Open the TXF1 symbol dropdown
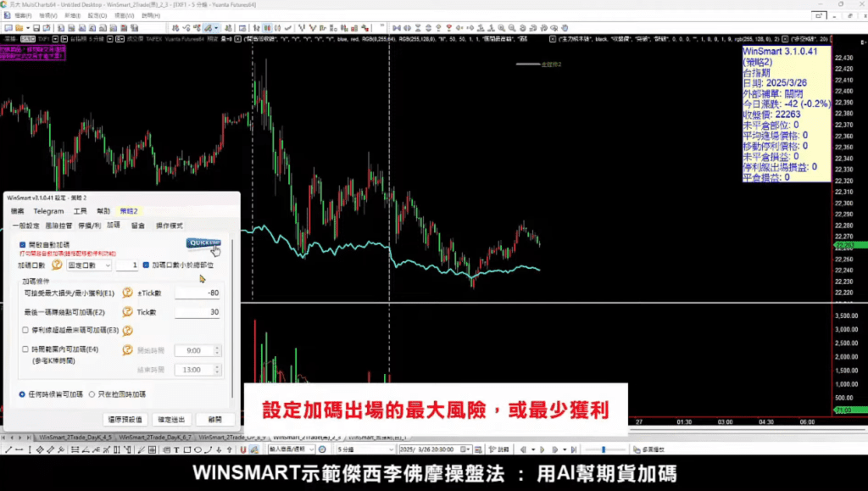This screenshot has width=868, height=491. tap(57, 39)
